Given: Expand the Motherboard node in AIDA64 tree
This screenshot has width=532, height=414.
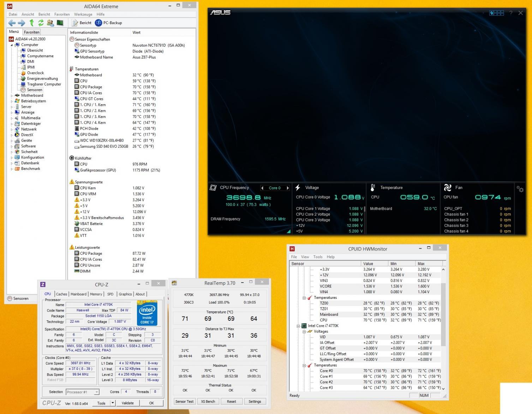Looking at the screenshot, I should click(x=12, y=95).
